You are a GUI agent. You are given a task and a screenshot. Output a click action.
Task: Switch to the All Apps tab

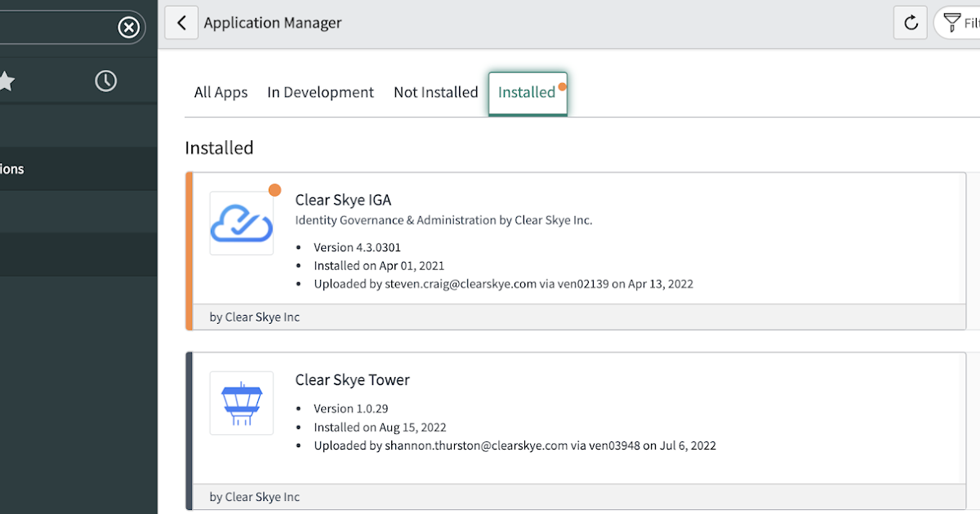coord(220,92)
